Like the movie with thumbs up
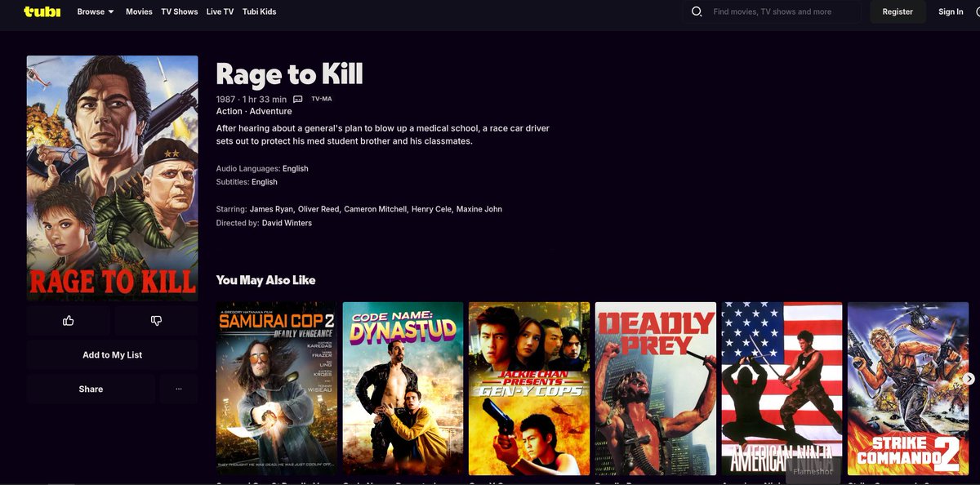Viewport: 980px width, 485px height. (69, 321)
